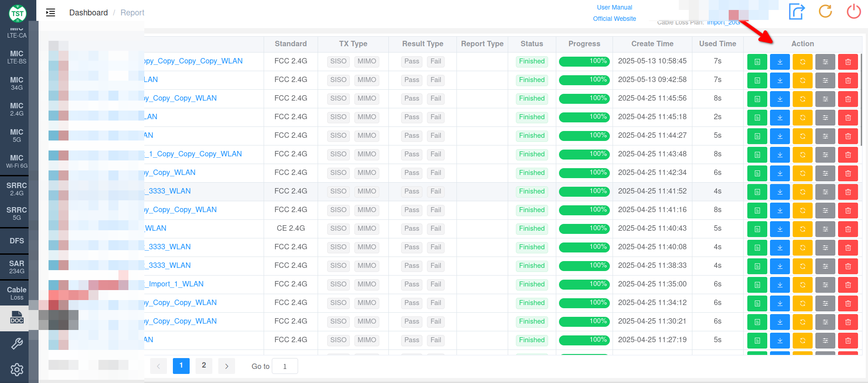Click the orange refresh icon in top bar
The height and width of the screenshot is (383, 868).
pyautogui.click(x=825, y=11)
